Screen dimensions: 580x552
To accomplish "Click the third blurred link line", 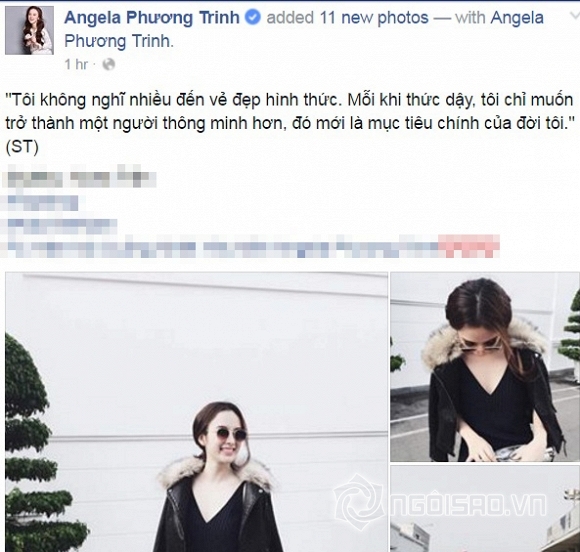I will coord(62,224).
